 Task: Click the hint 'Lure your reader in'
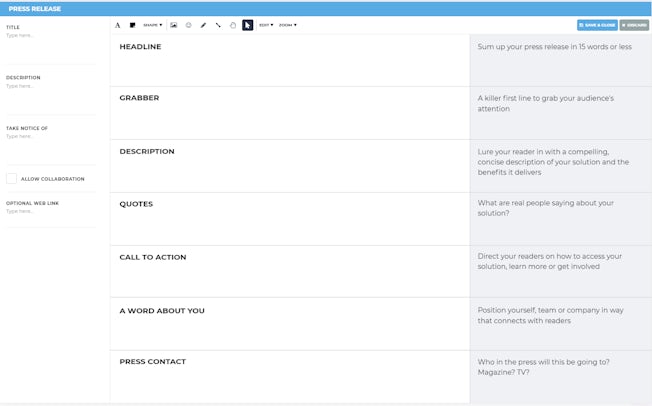point(553,162)
